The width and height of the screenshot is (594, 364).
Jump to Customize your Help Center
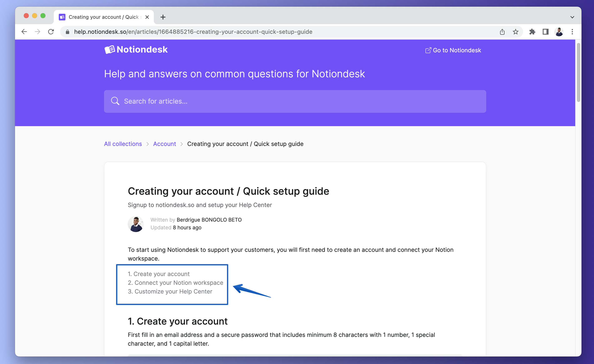(x=170, y=291)
